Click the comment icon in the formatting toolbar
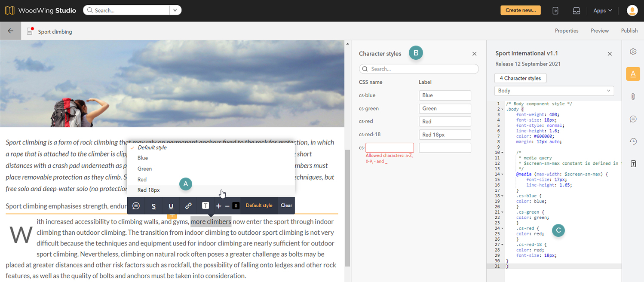 point(136,206)
